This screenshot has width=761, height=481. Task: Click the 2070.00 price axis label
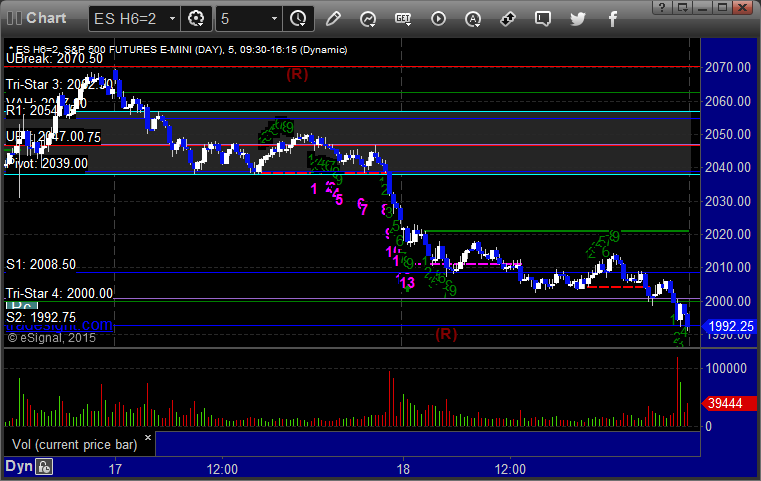point(728,67)
